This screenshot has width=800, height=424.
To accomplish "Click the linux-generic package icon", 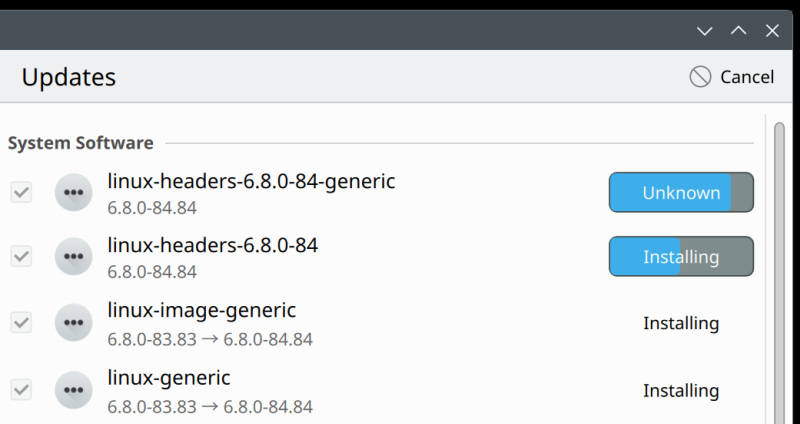I will pyautogui.click(x=73, y=390).
